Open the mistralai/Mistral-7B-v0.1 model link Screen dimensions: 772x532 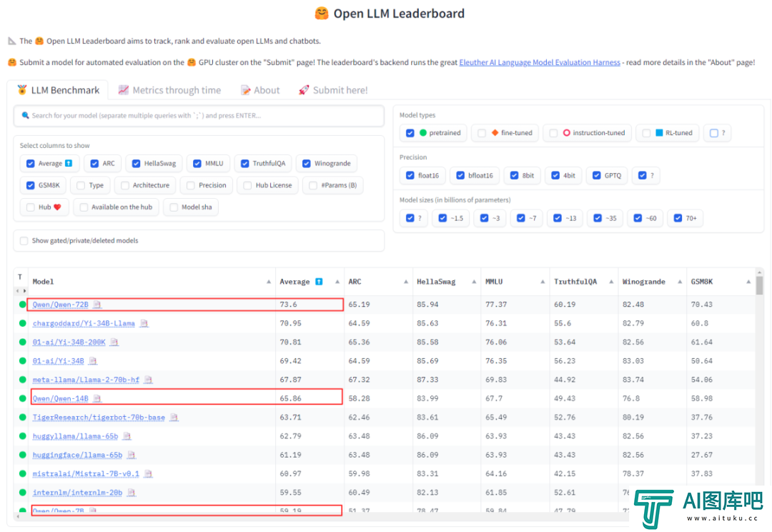click(x=86, y=473)
